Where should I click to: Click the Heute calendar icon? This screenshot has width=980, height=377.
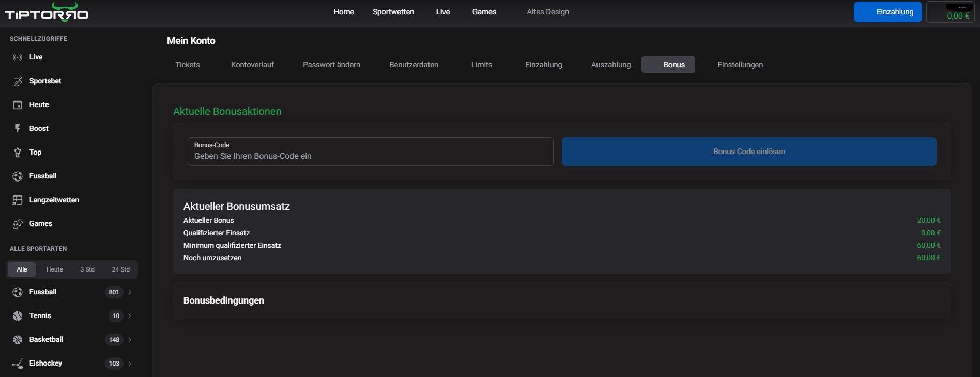pyautogui.click(x=18, y=105)
